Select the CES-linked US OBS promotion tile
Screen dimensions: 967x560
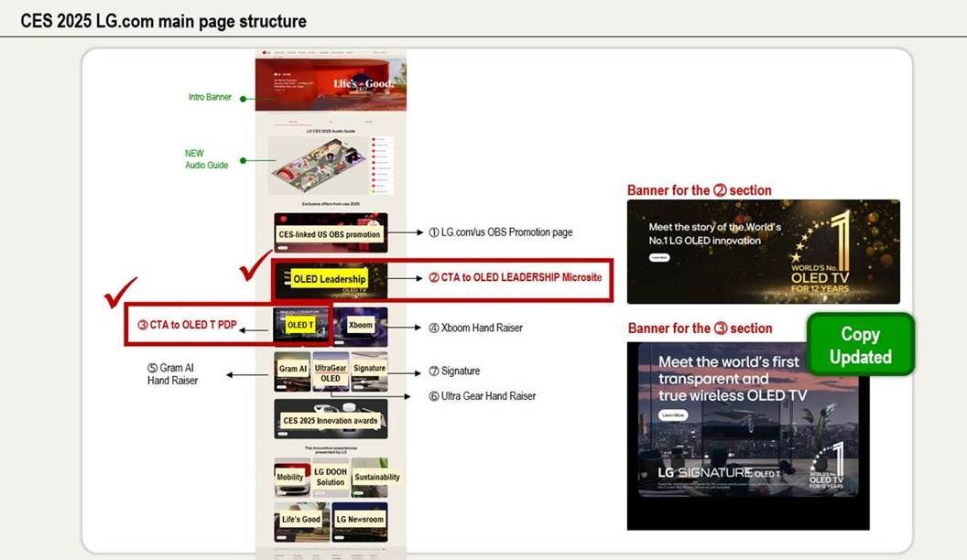(331, 232)
